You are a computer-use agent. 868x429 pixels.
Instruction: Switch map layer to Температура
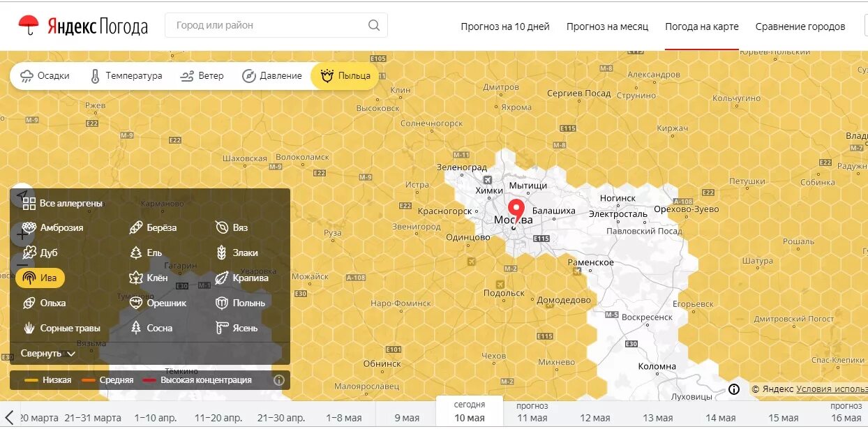(x=126, y=75)
